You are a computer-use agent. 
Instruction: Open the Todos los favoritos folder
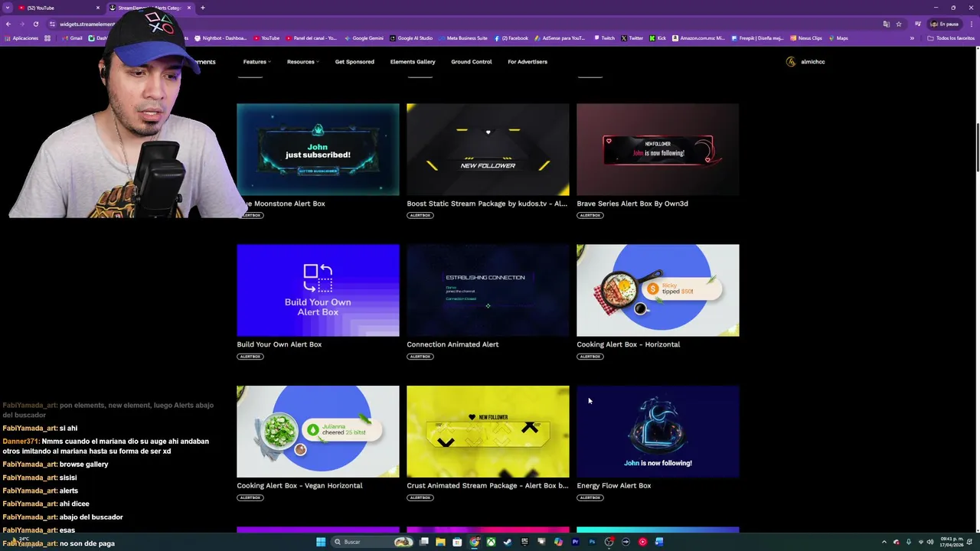point(952,38)
